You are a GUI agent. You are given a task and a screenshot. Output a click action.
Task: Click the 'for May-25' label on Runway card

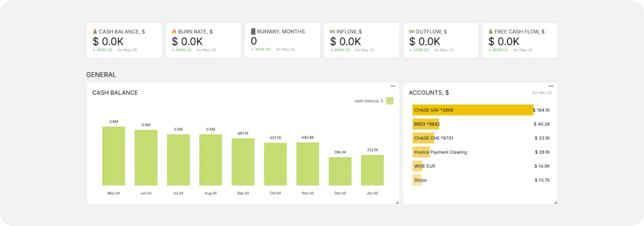[286, 49]
